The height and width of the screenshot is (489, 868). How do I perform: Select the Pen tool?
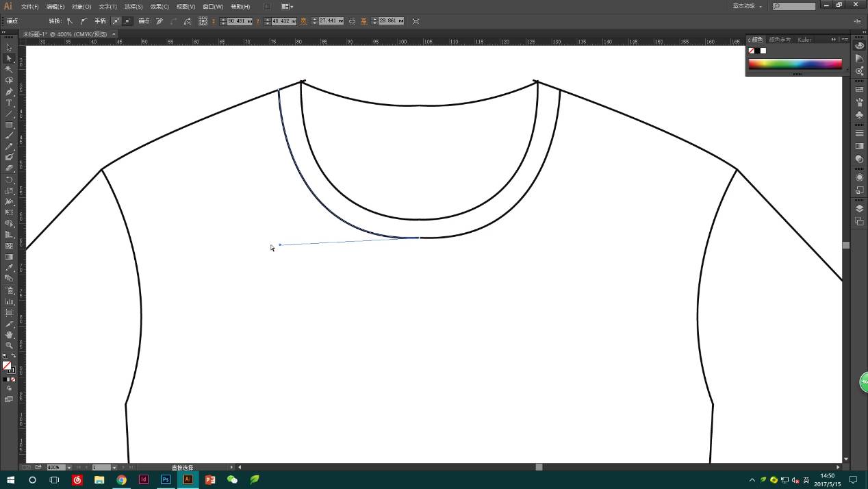pyautogui.click(x=9, y=91)
